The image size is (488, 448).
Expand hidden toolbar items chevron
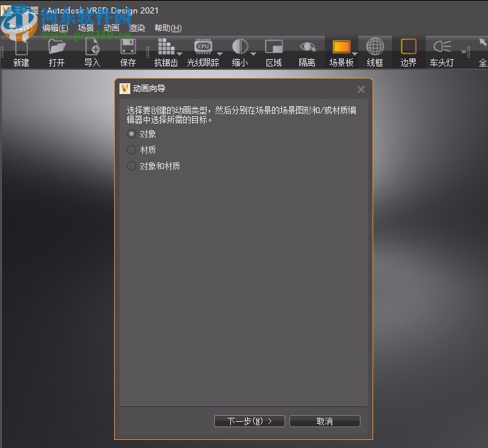(463, 52)
